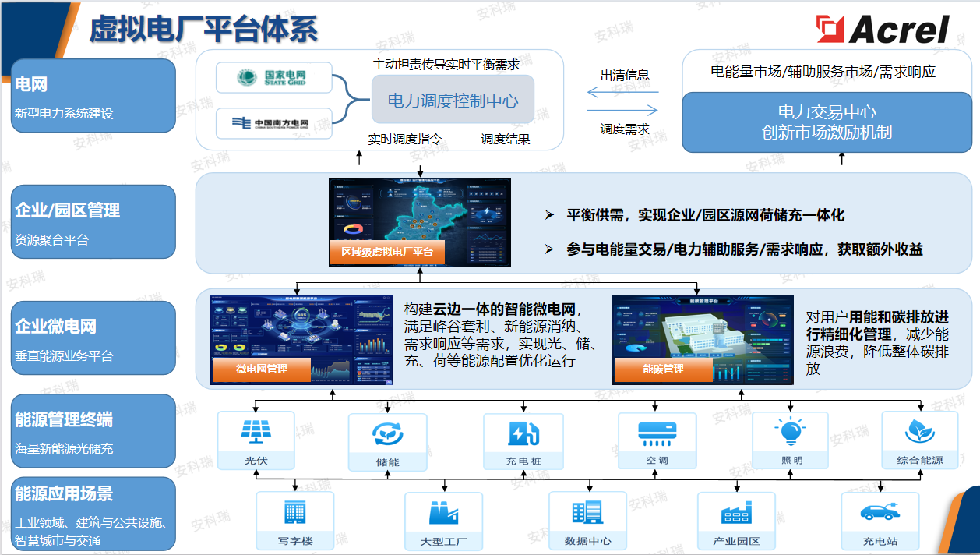Click the 主动担责传导实时平衡需求 text
The image size is (980, 555).
tap(446, 64)
